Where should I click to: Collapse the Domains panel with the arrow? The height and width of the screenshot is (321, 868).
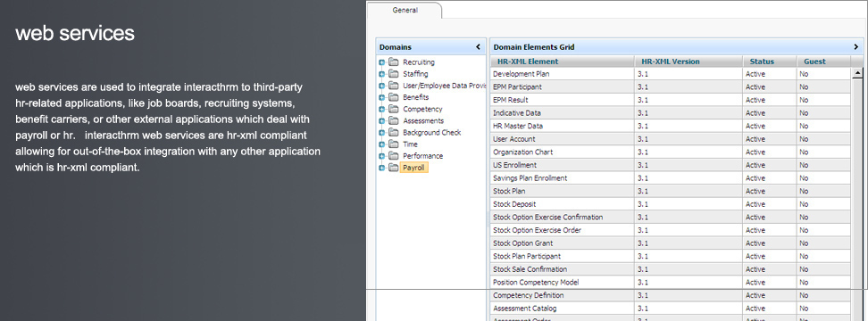click(x=479, y=47)
